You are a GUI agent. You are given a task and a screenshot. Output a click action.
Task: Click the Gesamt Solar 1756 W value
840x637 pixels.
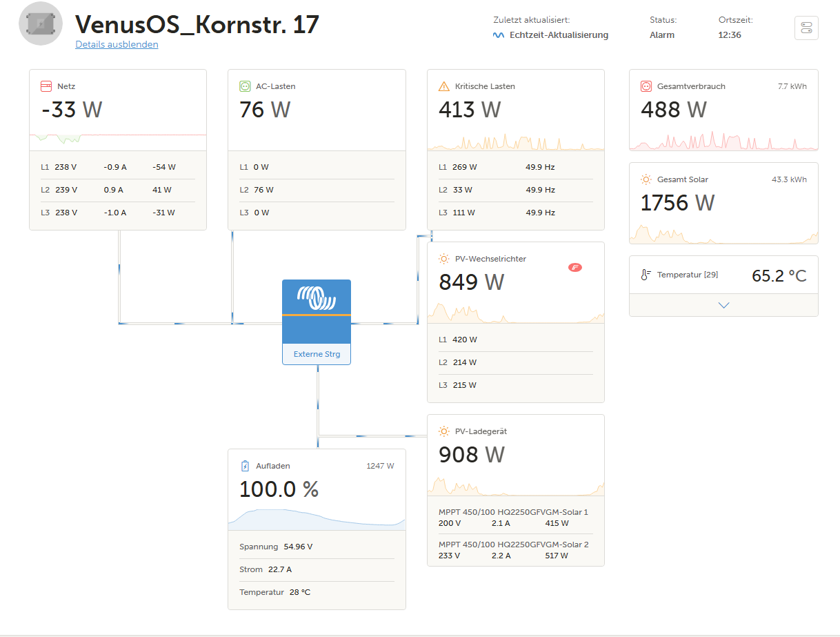click(x=677, y=203)
